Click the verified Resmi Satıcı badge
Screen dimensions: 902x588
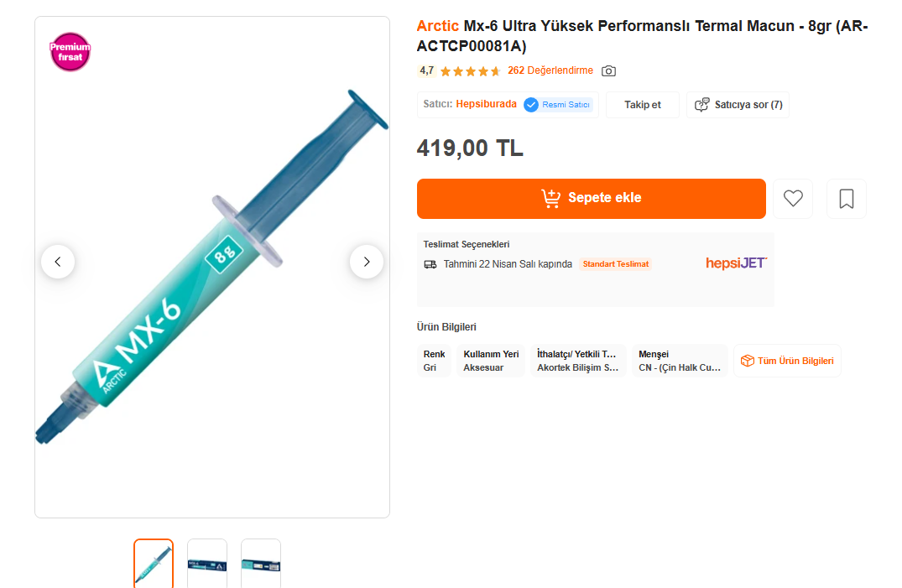tap(558, 105)
